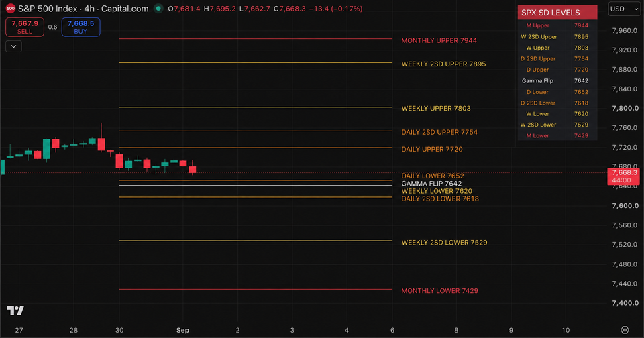
Task: Click the DAILY LOWER 7652 label
Action: (x=433, y=176)
